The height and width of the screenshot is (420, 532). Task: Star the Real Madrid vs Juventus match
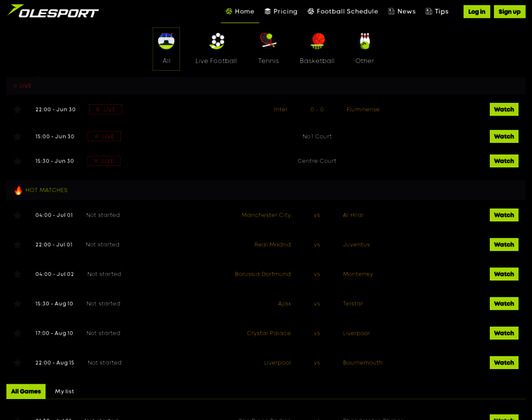[17, 244]
